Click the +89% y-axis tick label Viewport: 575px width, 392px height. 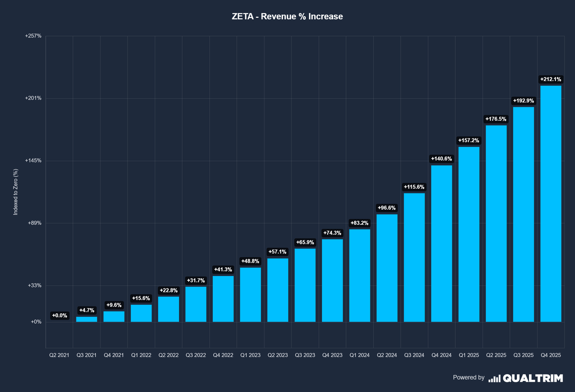35,223
